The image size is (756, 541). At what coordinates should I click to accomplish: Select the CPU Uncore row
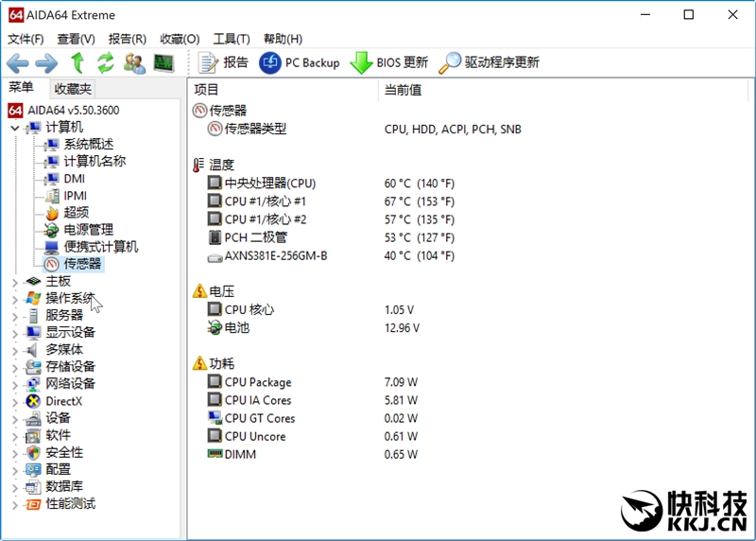point(313,436)
